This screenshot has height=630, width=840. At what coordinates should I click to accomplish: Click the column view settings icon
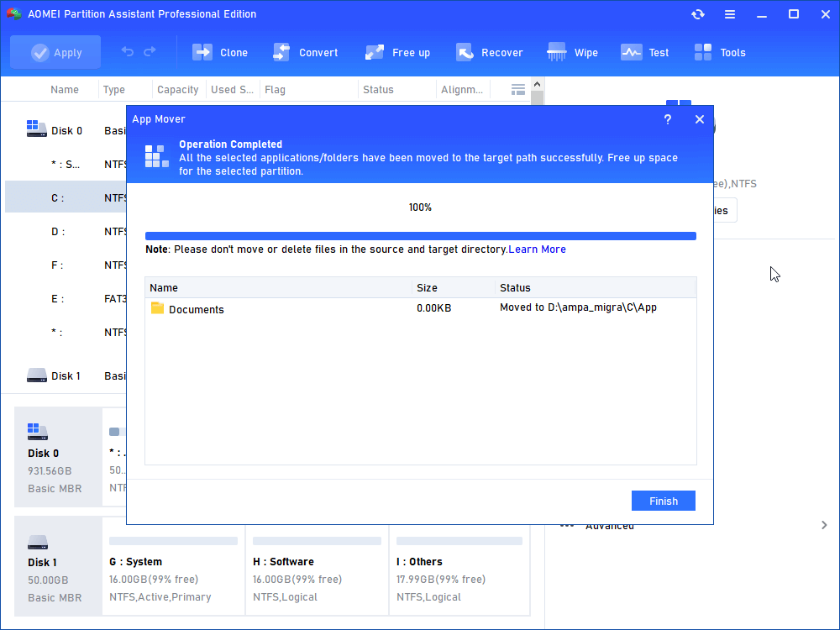[518, 89]
